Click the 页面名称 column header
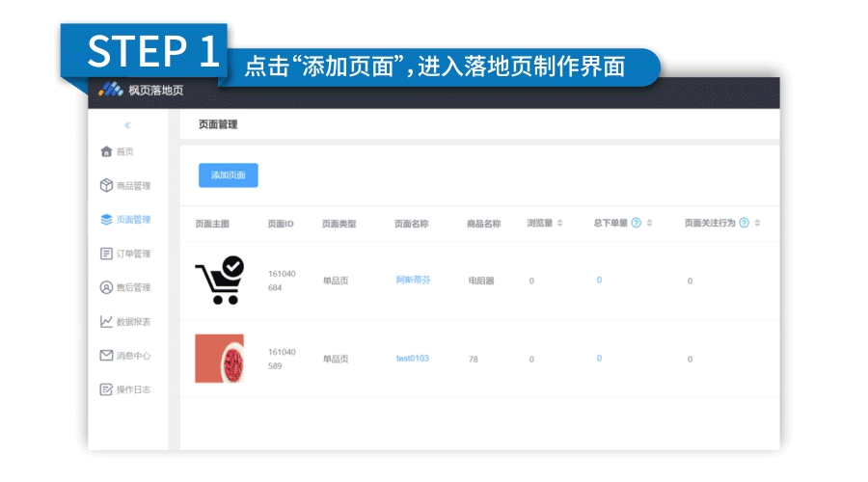Viewport: 868px width, 482px height. 411,224
